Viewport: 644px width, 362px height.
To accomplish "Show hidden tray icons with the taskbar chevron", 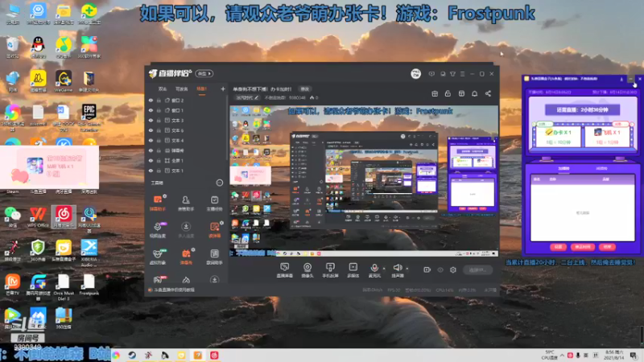I will click(x=562, y=355).
